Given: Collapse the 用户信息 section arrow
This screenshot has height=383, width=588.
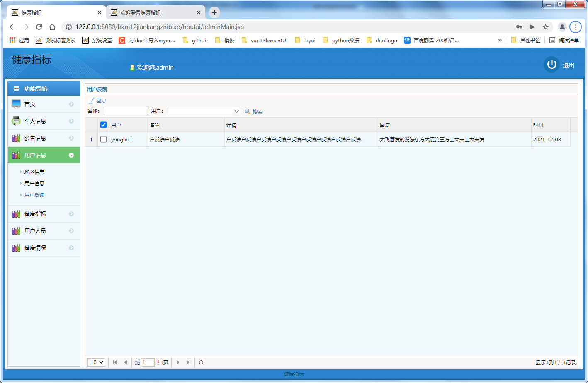Looking at the screenshot, I should click(x=71, y=155).
